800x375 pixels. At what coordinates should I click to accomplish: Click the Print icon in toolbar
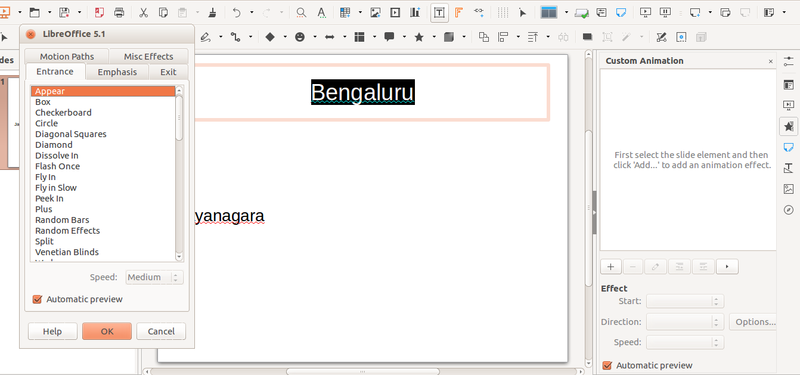pos(119,12)
